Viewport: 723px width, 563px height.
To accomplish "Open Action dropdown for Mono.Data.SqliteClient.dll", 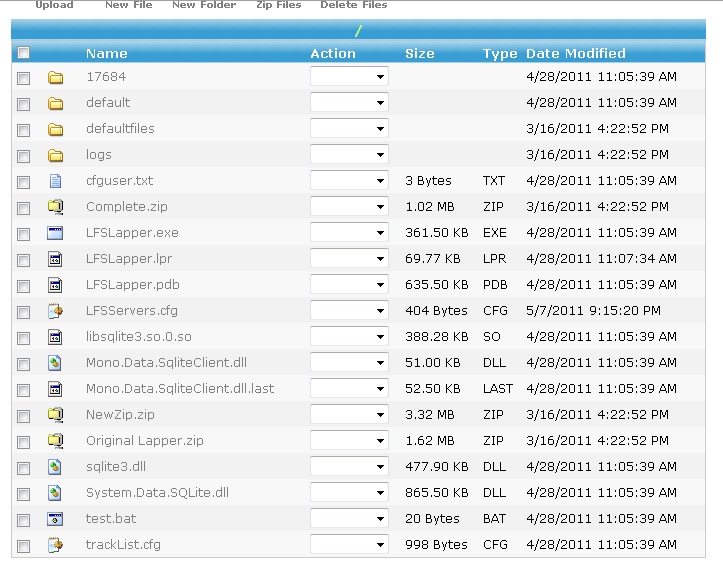I will [349, 362].
